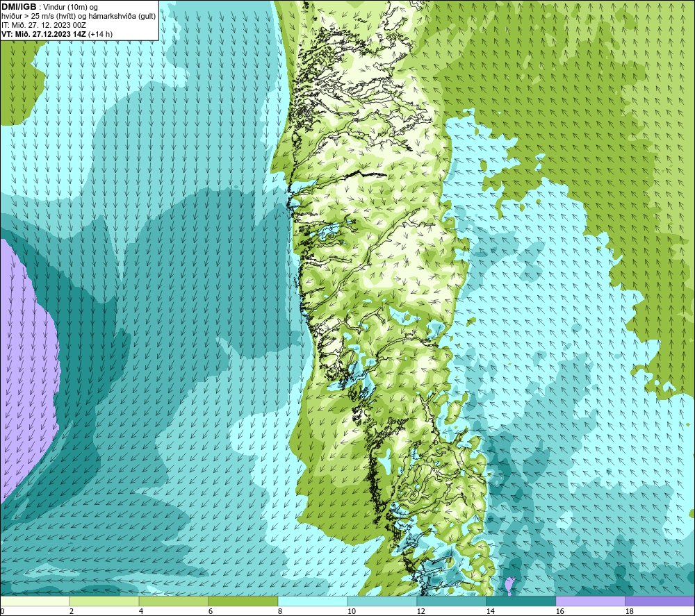Screen dimensions: 695x616
Task: Click the legend scale label "8"
Action: (x=280, y=611)
